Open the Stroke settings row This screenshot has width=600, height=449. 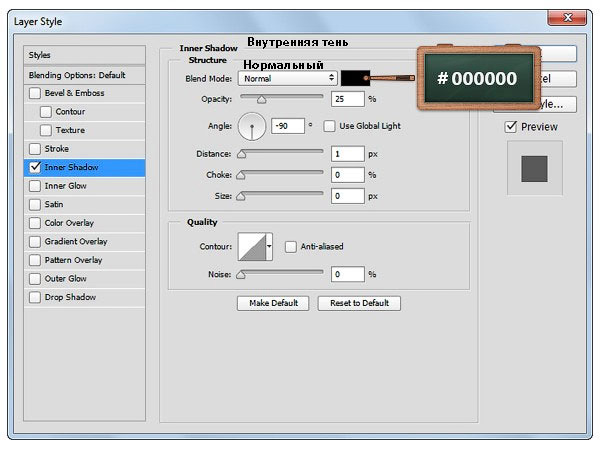click(85, 149)
